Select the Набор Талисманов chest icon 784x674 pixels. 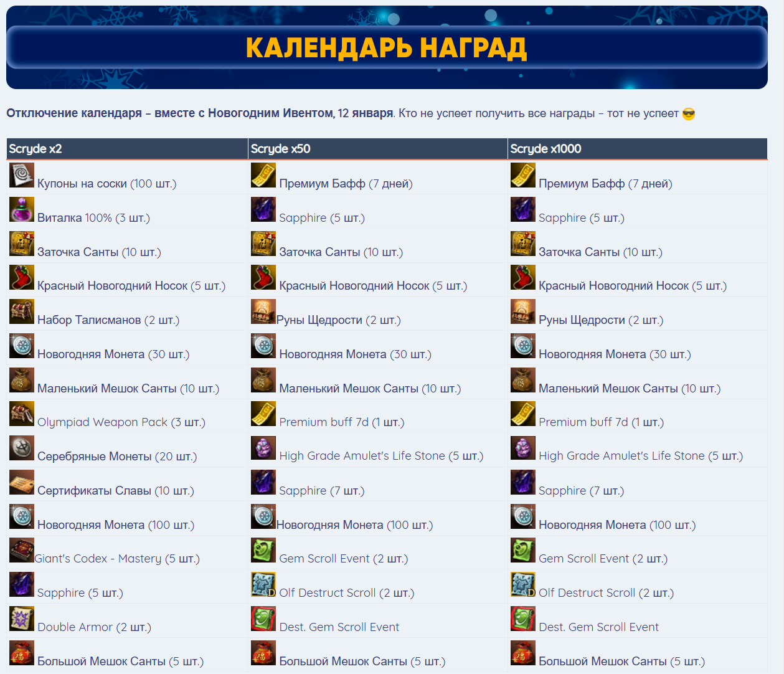coord(21,311)
